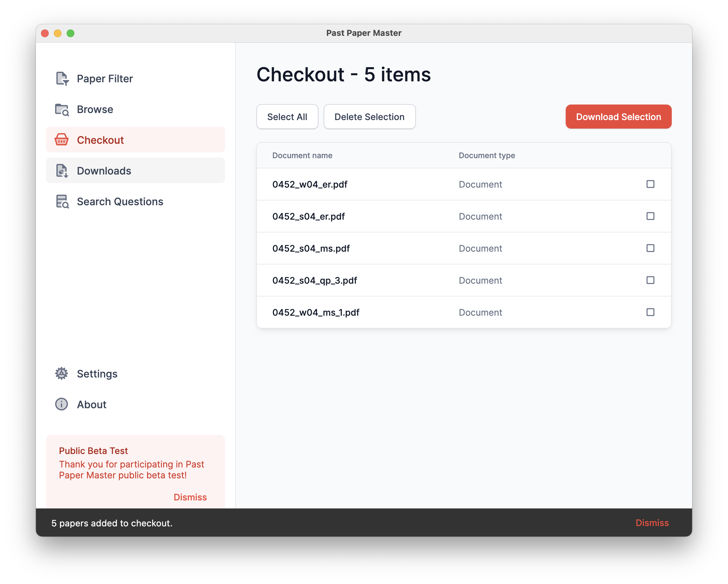Go to the Downloads section
728x584 pixels.
104,171
